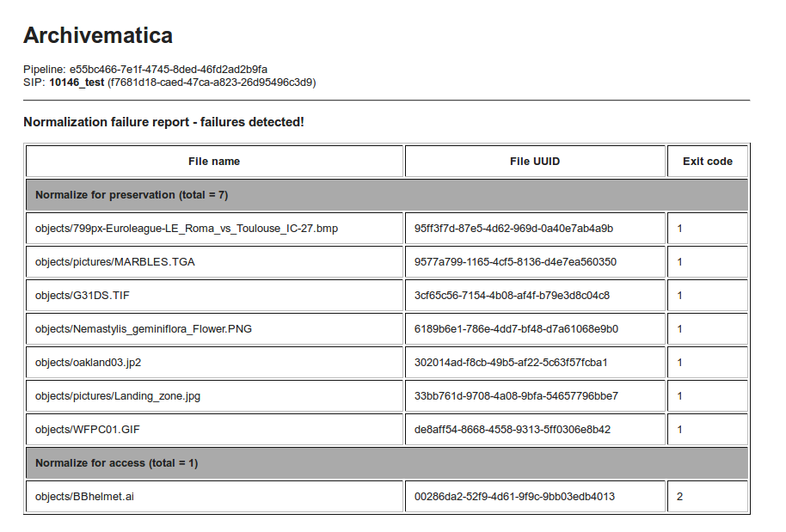Click the MARBLES.TGA file name cell
This screenshot has height=532, width=786.
coord(115,262)
